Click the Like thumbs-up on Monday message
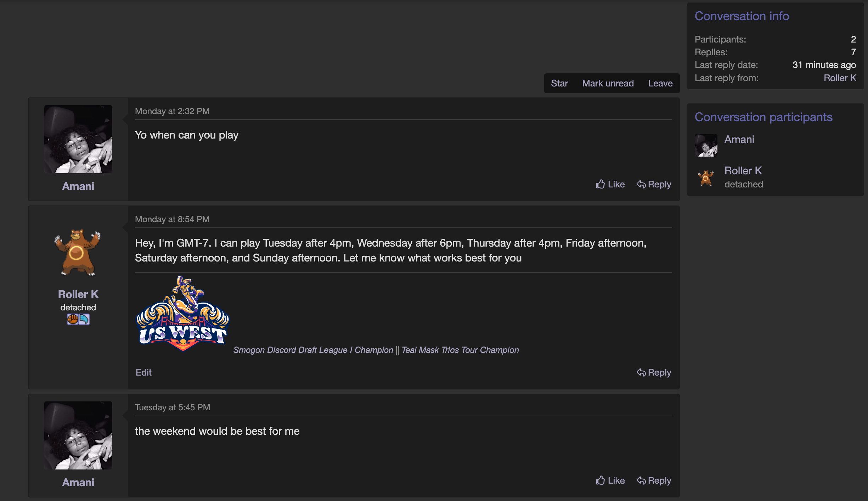The image size is (868, 501). pyautogui.click(x=600, y=184)
